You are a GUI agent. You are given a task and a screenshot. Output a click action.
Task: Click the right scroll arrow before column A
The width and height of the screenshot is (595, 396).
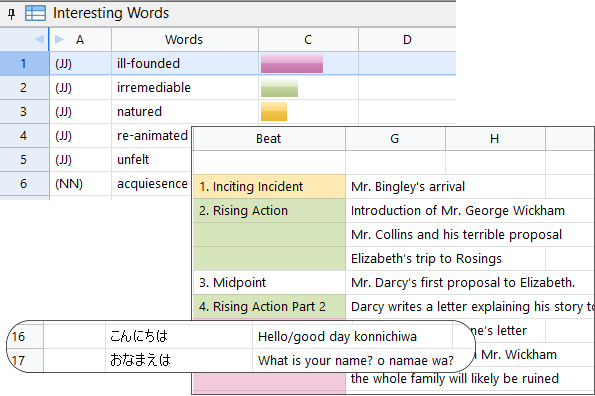(x=59, y=39)
